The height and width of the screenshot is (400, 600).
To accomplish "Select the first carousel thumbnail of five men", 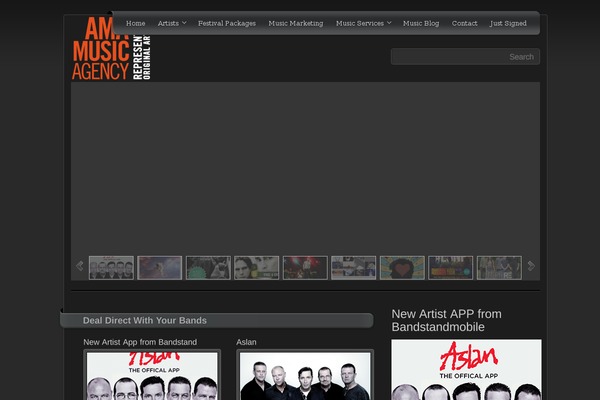I will click(x=111, y=268).
